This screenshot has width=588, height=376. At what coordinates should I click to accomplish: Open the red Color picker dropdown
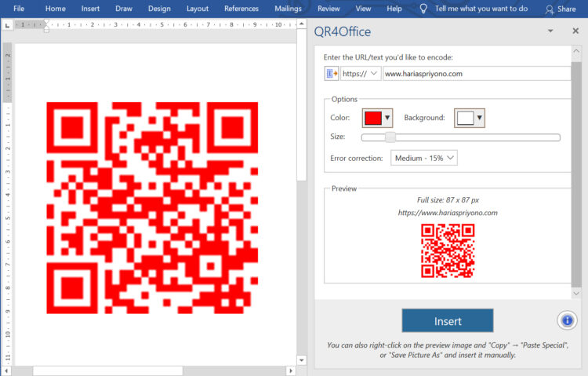[377, 118]
